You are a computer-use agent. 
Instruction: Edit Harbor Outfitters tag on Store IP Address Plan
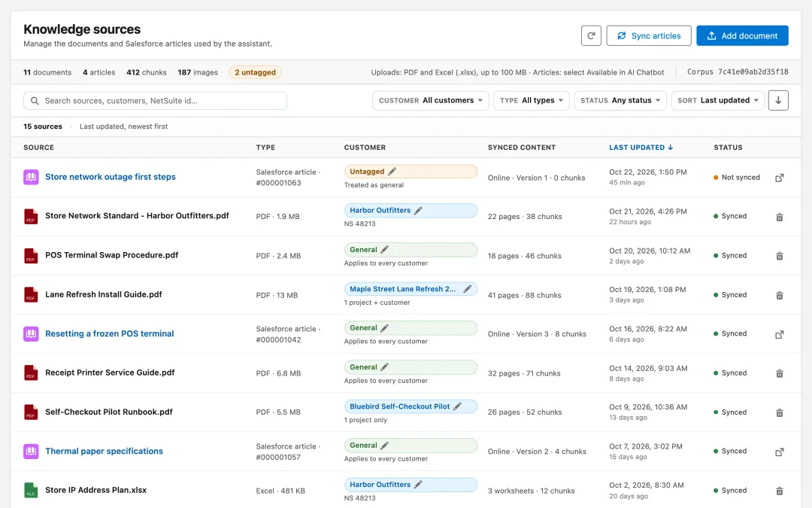point(418,485)
